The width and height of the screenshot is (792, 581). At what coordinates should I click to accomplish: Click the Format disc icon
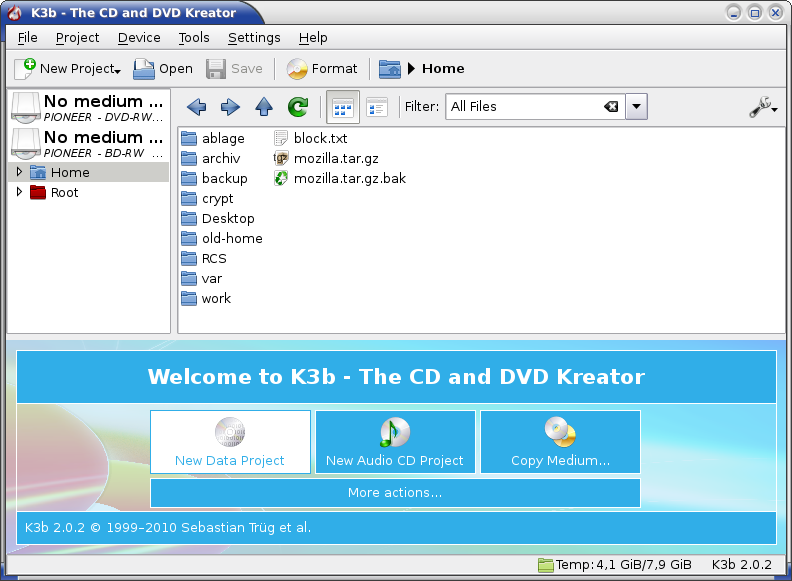click(x=297, y=69)
